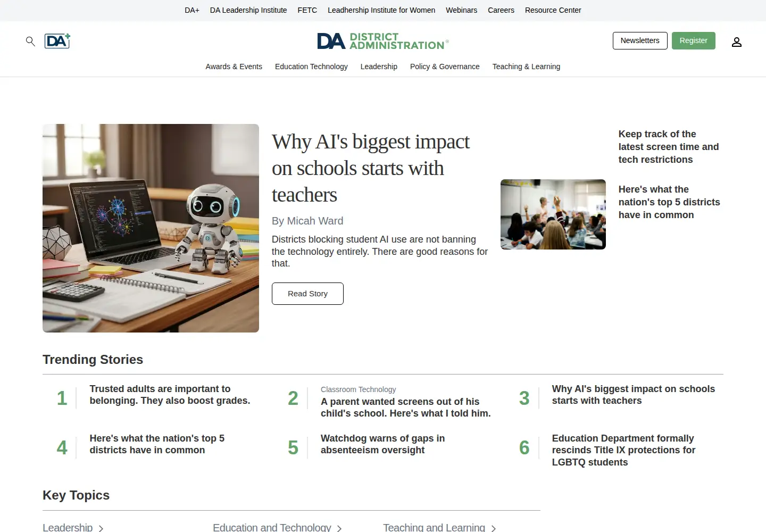766x532 pixels.
Task: Open trending story 3 about AI and teachers
Action: click(634, 395)
